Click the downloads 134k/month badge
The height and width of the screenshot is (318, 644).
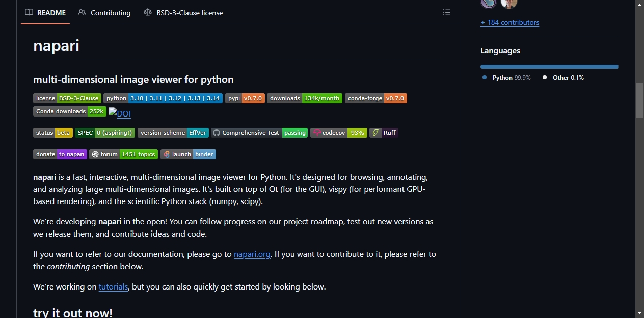click(x=305, y=98)
